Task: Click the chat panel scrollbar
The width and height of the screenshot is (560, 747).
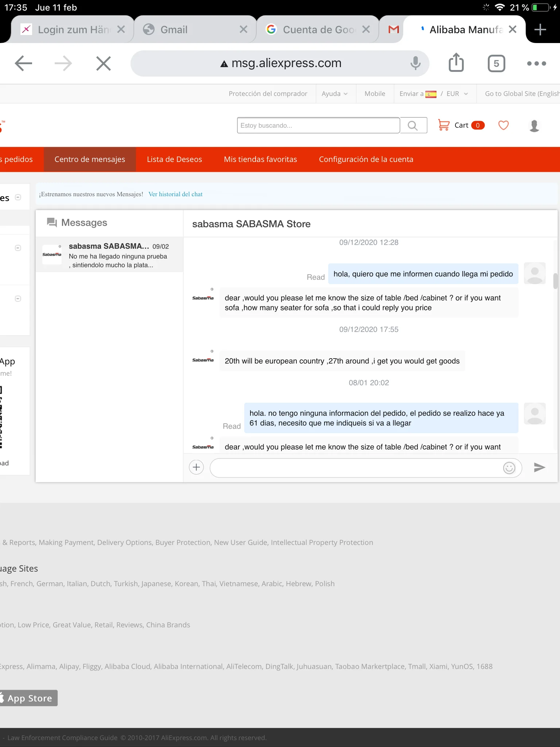Action: 555,281
